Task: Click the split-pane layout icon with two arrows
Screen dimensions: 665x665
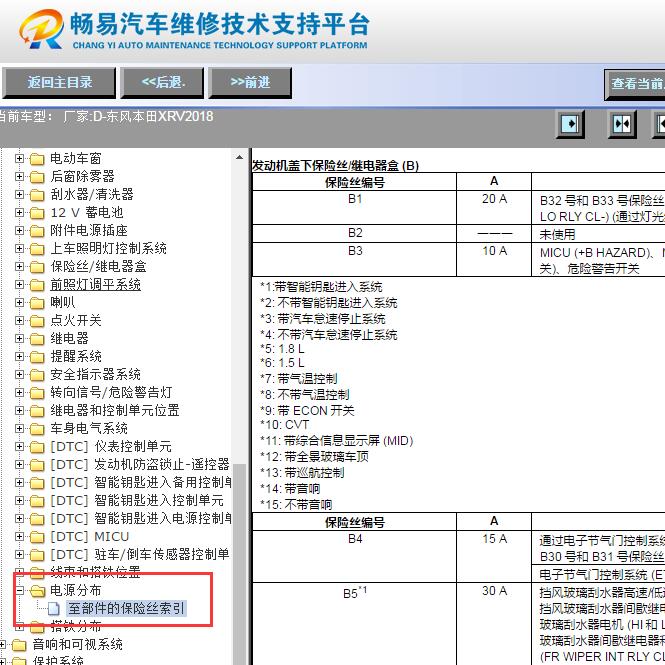Action: point(622,124)
